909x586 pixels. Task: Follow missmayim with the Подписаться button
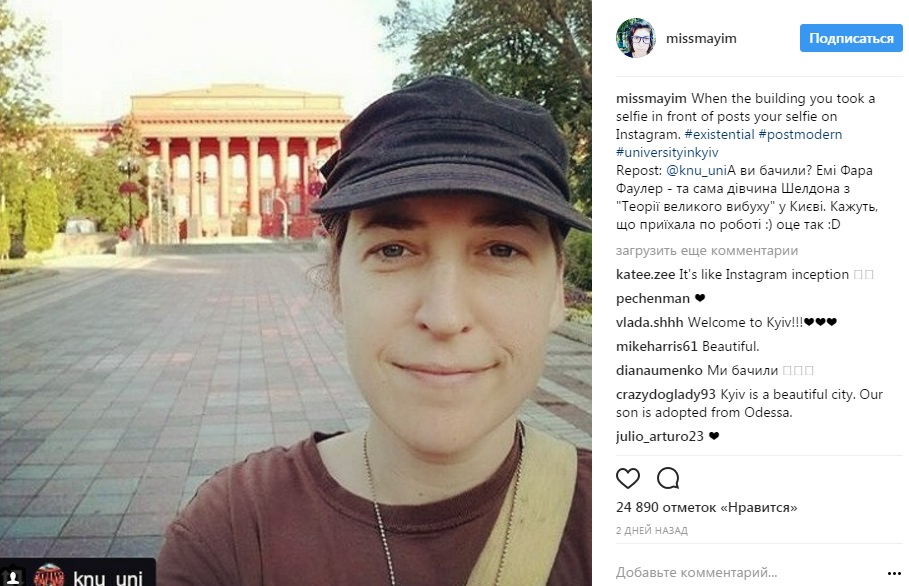(x=851, y=38)
